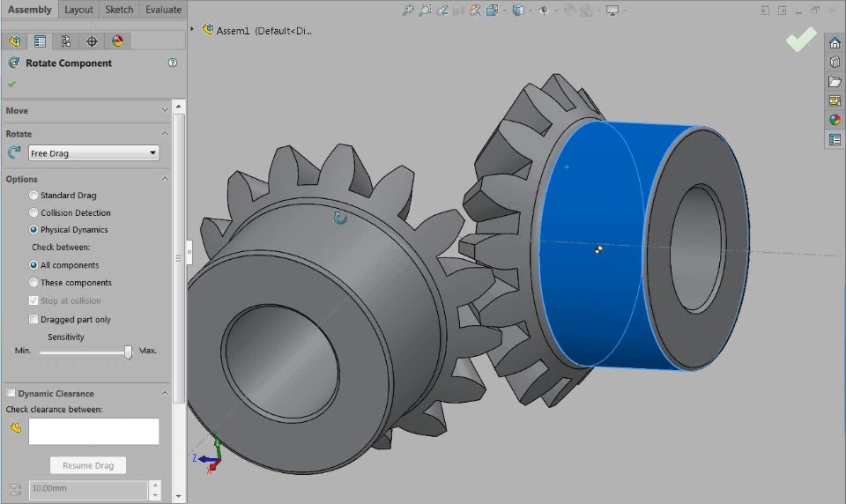Switch to the Evaluate tab
The width and height of the screenshot is (846, 504).
point(164,10)
